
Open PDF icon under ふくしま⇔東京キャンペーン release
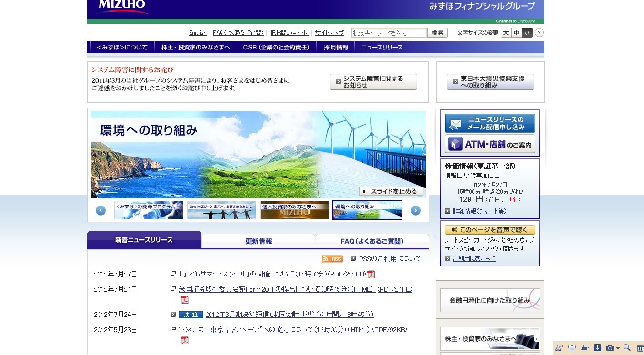coord(184,340)
